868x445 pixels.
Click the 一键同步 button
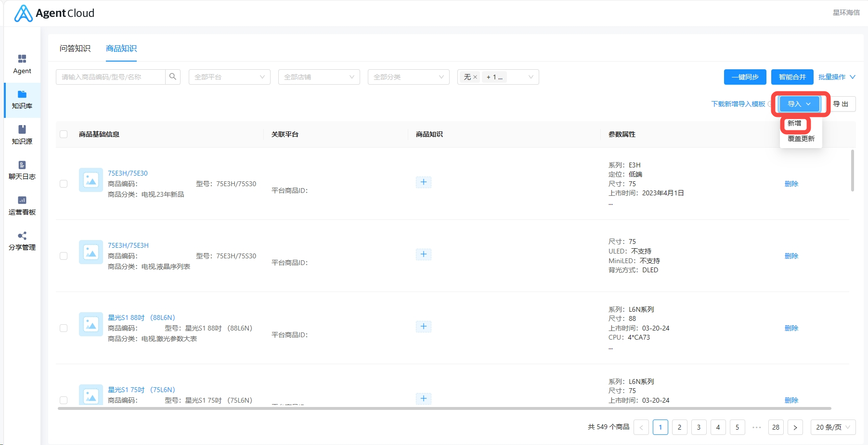(x=745, y=77)
